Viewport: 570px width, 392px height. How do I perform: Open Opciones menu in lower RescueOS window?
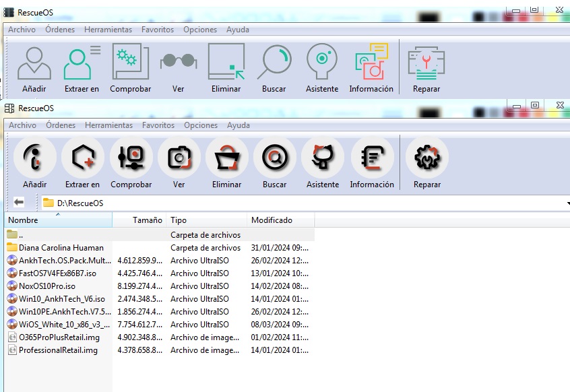point(201,125)
